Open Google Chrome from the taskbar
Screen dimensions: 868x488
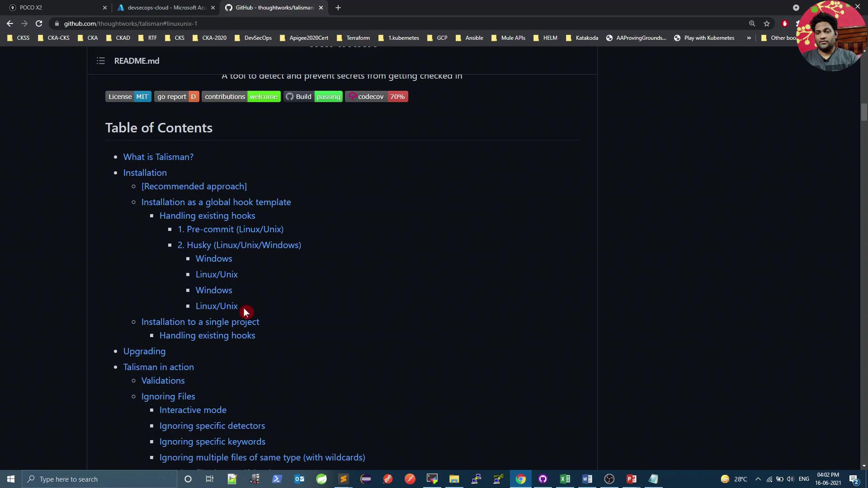521,479
